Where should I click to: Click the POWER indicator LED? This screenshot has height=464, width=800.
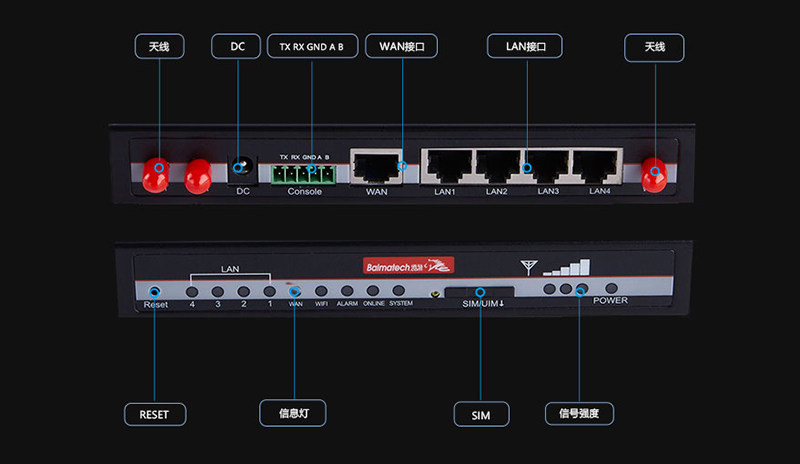click(611, 288)
